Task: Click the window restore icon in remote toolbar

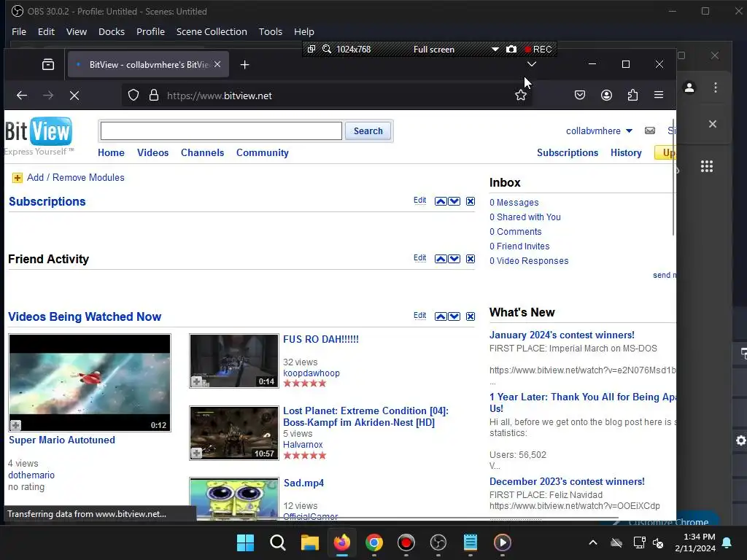Action: pos(311,49)
